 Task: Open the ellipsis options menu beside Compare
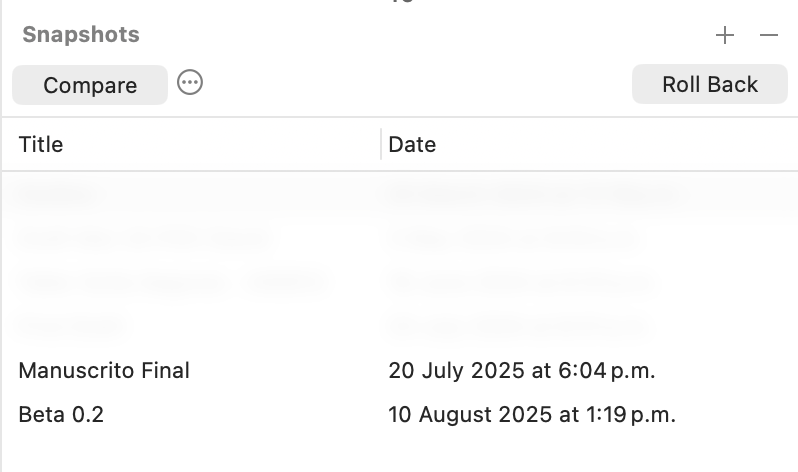point(190,83)
